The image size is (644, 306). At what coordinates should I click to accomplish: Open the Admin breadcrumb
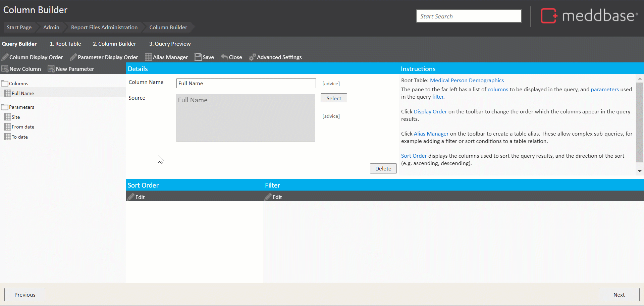point(51,28)
